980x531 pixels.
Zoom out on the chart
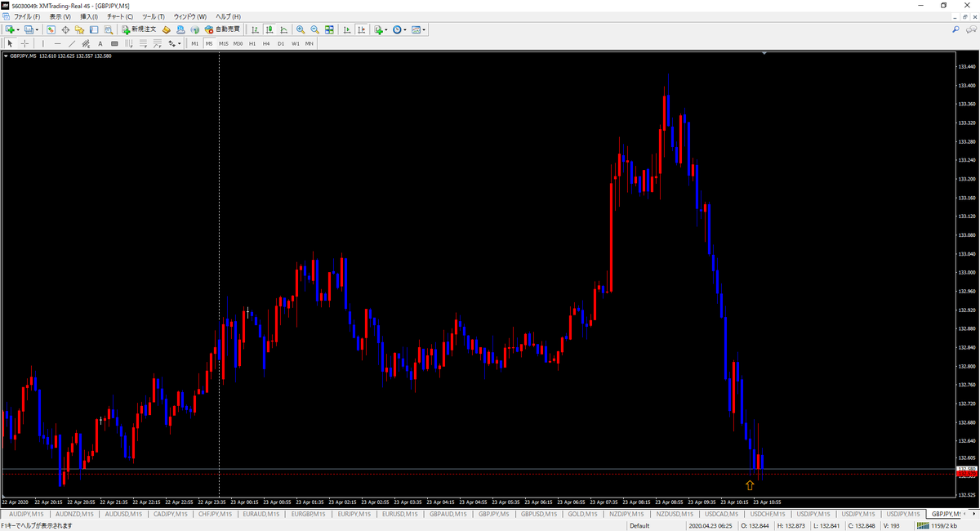coord(314,29)
